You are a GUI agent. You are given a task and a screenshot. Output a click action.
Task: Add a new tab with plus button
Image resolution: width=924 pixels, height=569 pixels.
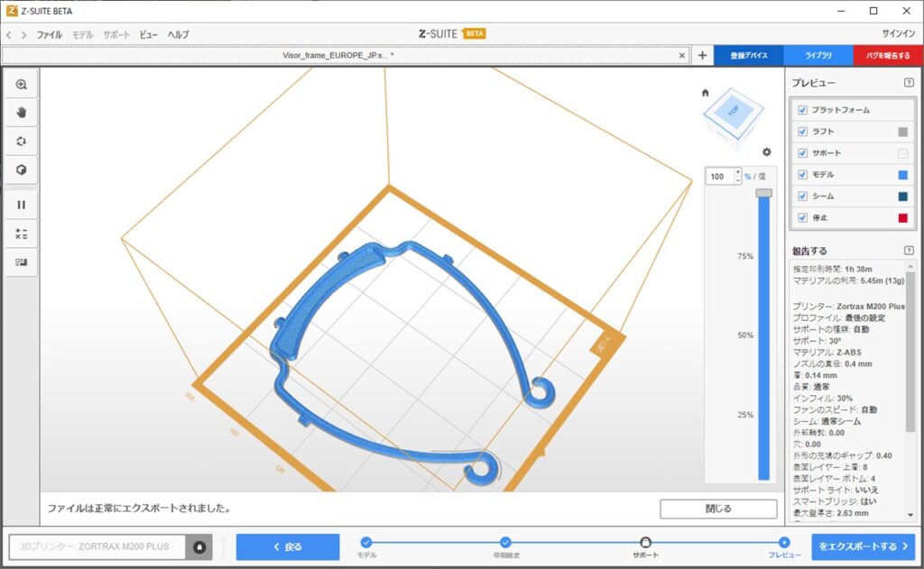click(703, 55)
